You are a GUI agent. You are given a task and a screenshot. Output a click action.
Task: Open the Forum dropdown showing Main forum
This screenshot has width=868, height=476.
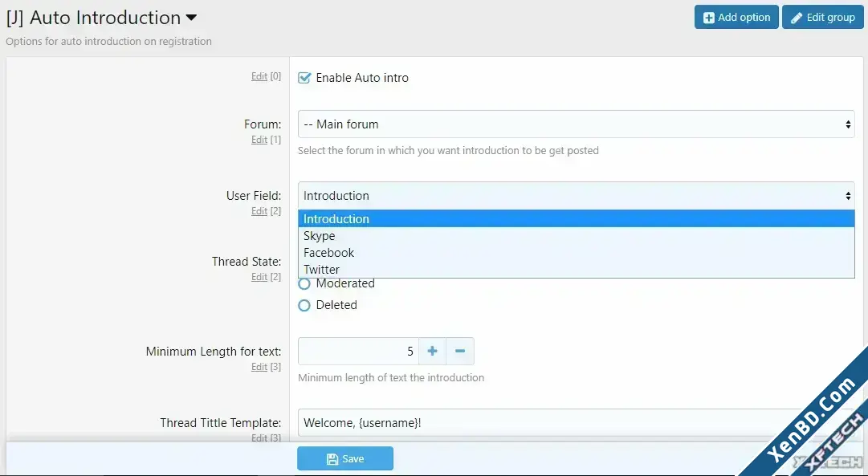[x=577, y=124]
